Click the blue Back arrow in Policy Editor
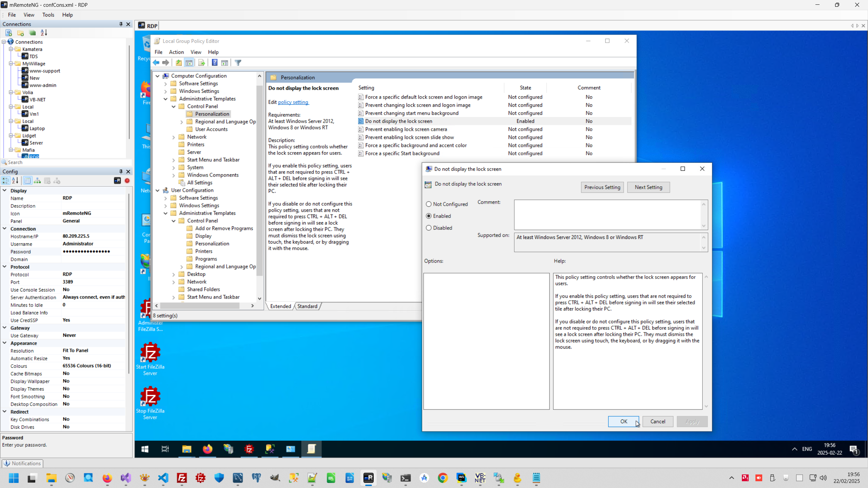Screen dimensions: 868x488 tap(156, 63)
